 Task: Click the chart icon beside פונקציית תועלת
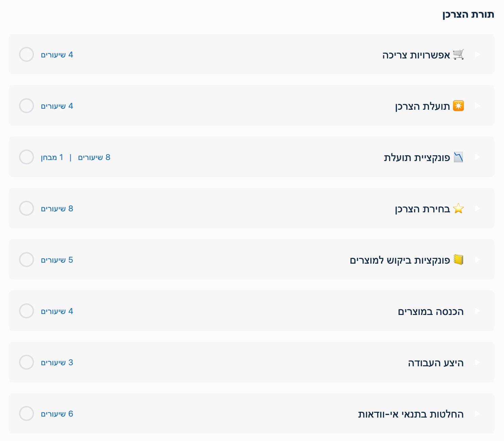pyautogui.click(x=458, y=157)
